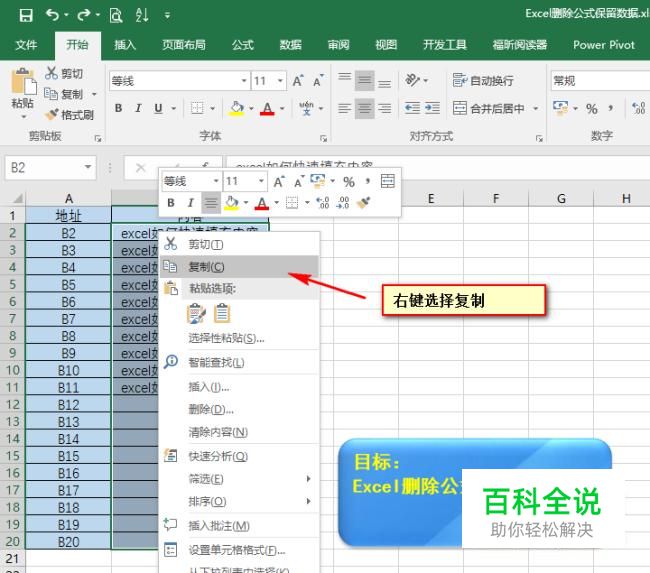Toggle Underline in the ribbon font group

click(158, 109)
